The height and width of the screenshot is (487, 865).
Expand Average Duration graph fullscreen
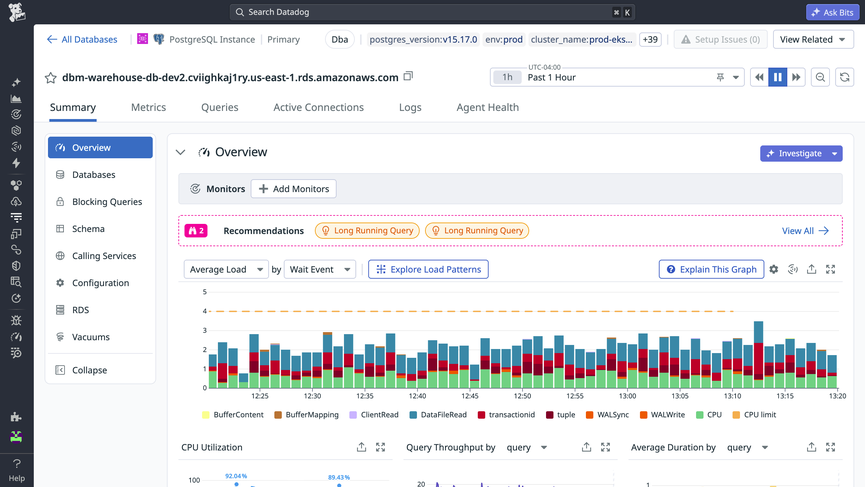point(830,447)
